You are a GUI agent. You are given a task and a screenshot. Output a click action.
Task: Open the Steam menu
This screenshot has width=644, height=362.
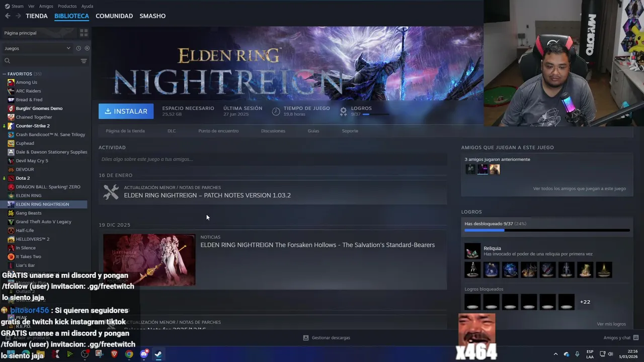[15, 6]
